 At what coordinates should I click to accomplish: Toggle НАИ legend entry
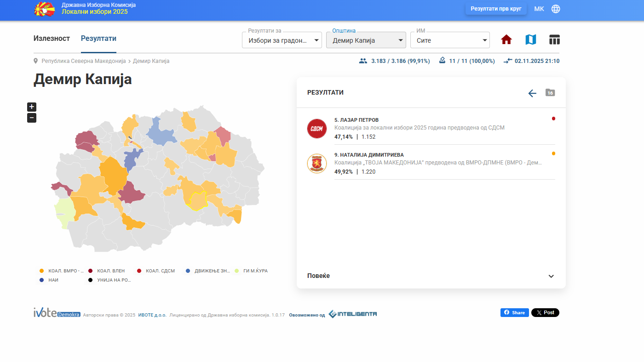(49, 280)
